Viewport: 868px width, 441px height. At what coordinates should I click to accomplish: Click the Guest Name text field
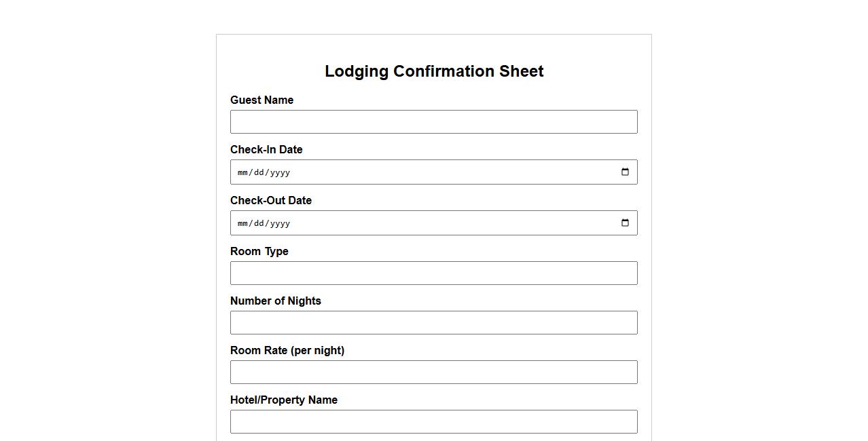[x=433, y=122]
